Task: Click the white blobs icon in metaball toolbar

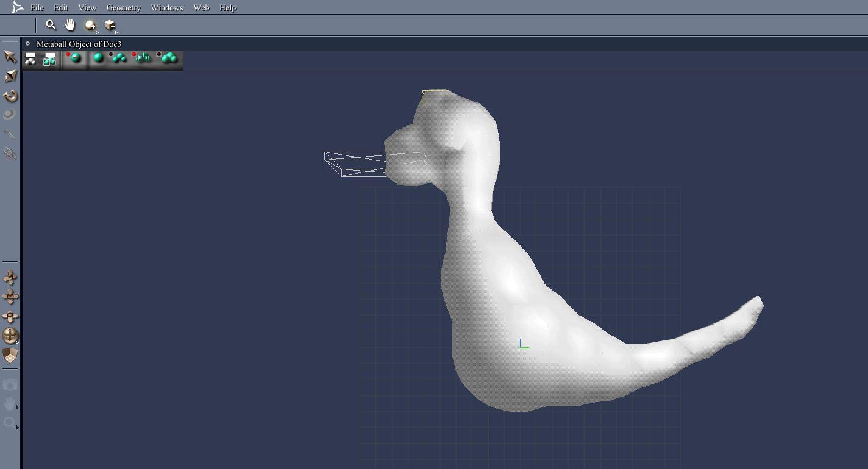Action: coord(30,59)
